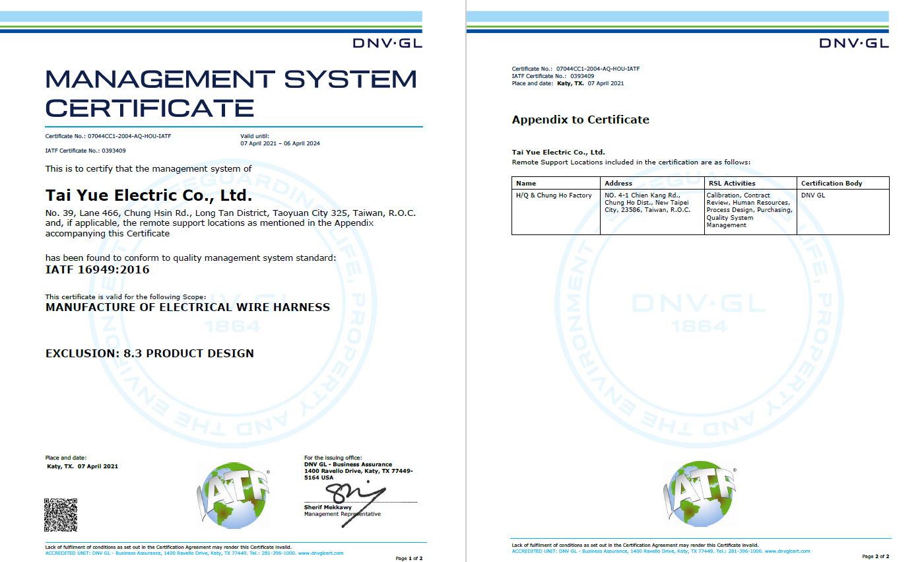
Task: Click the DNV·GL logo atop page 2
Action: (854, 44)
